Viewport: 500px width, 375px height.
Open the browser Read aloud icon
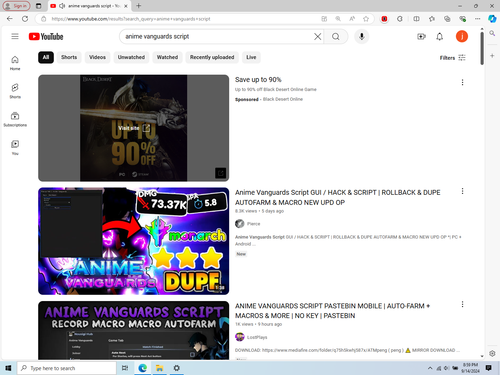352,19
